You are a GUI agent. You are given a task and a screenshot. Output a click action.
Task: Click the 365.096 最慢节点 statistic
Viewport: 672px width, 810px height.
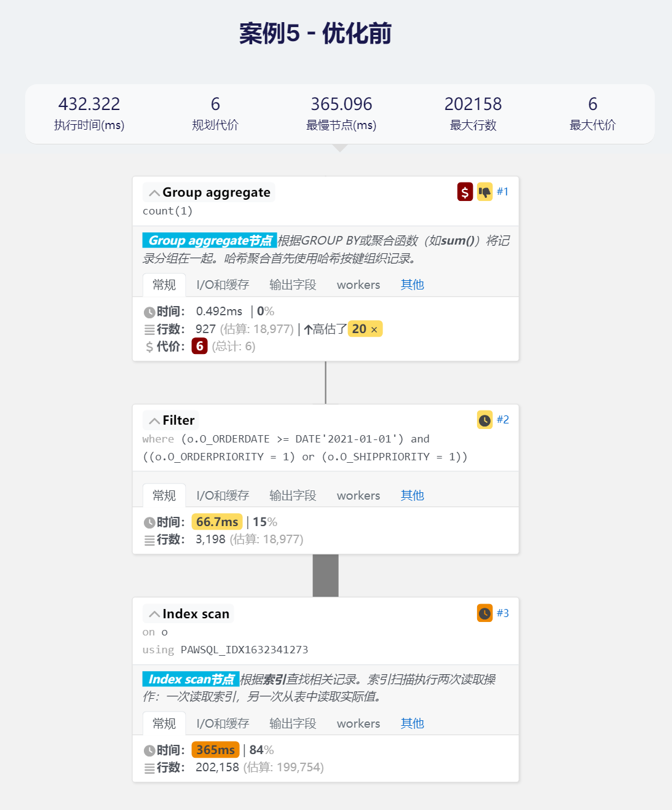341,114
